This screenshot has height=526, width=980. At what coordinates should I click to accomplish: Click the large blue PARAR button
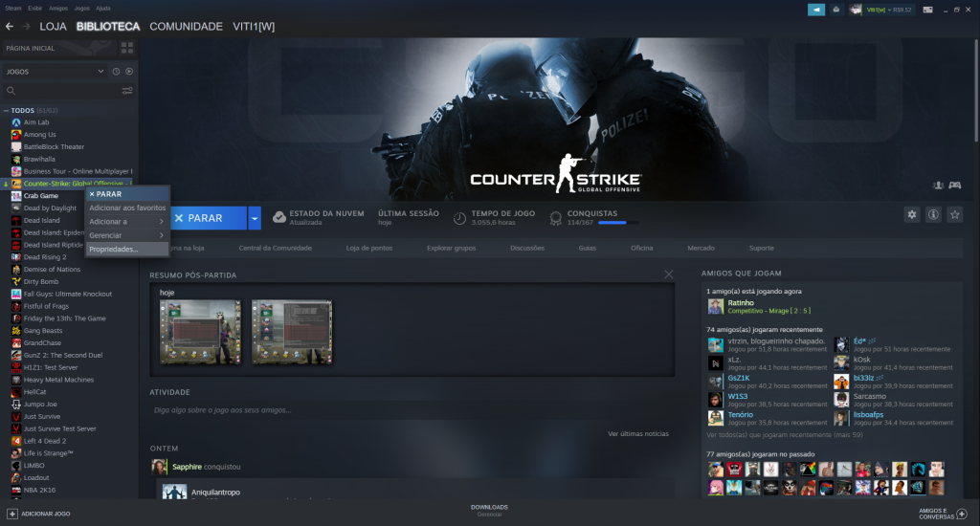208,218
